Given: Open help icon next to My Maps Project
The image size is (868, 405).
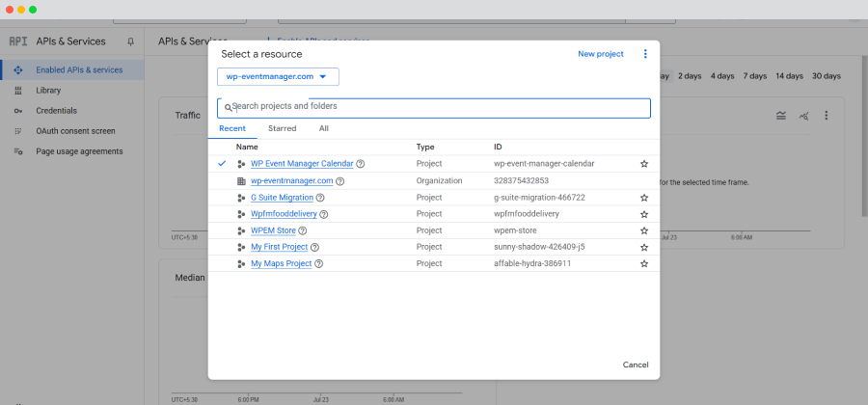Looking at the screenshot, I should pos(319,264).
